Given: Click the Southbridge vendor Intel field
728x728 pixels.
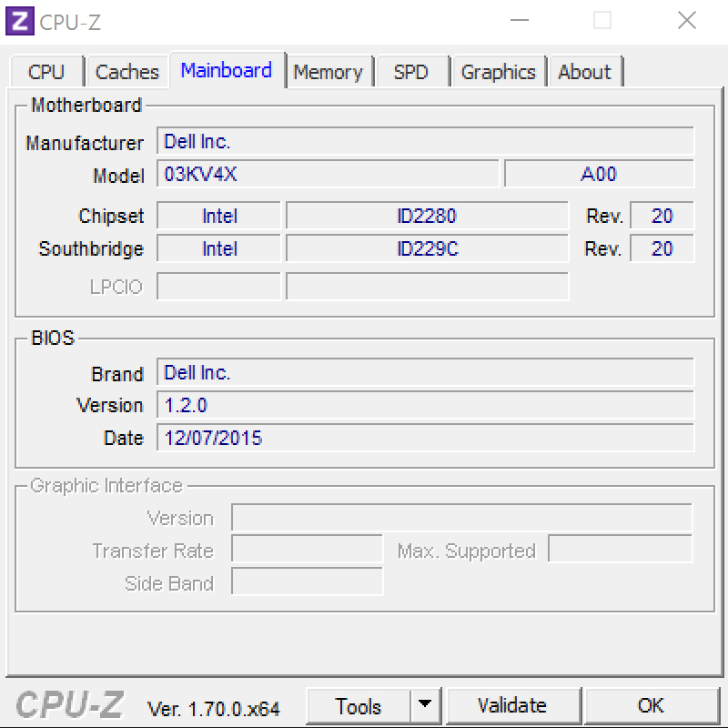Looking at the screenshot, I should point(219,248).
